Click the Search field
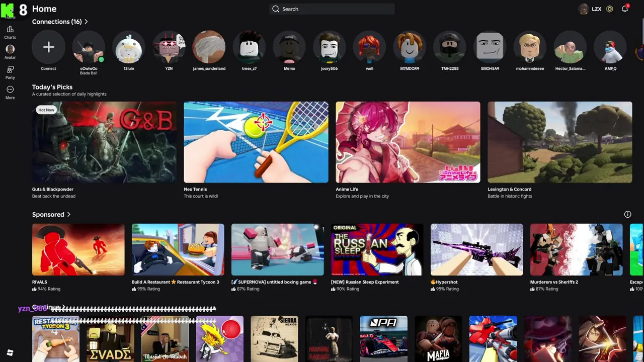644x362 pixels. [x=332, y=9]
